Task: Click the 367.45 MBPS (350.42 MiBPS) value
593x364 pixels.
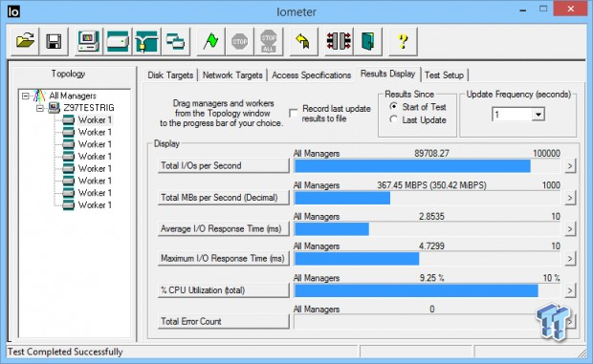Action: 431,185
